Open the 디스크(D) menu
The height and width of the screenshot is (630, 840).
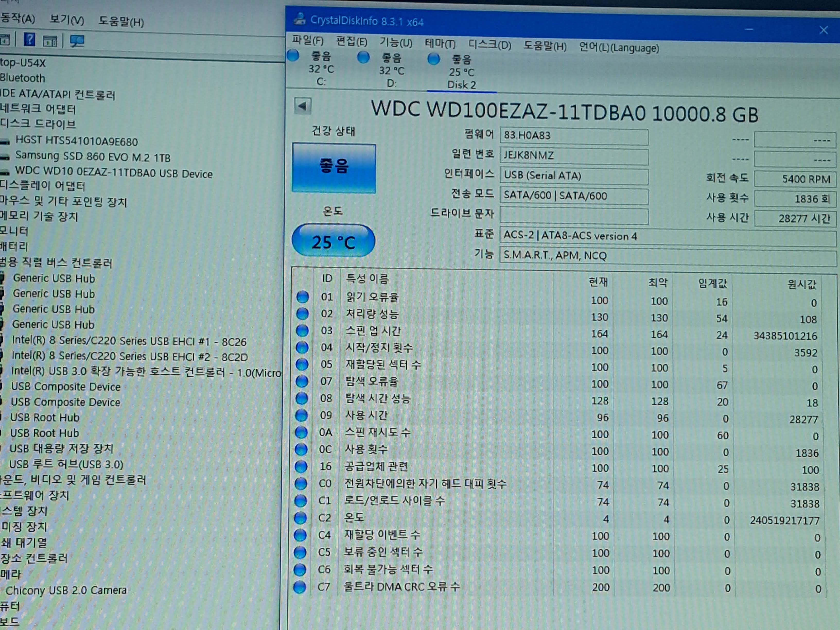[489, 45]
